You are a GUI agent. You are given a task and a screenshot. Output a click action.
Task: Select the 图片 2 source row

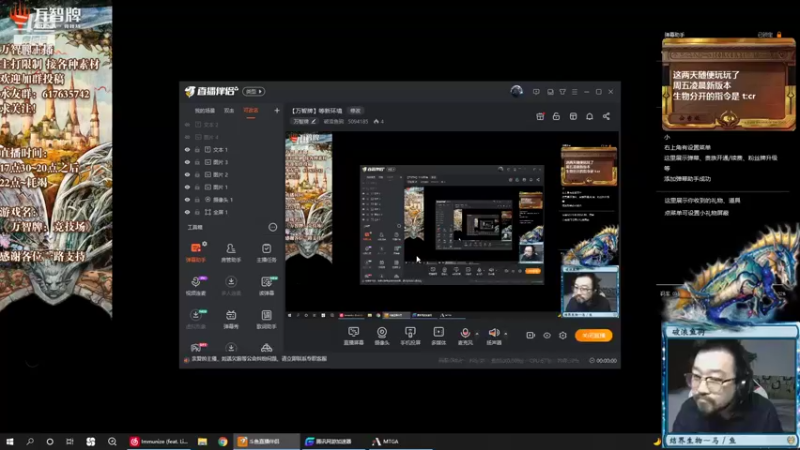point(232,174)
